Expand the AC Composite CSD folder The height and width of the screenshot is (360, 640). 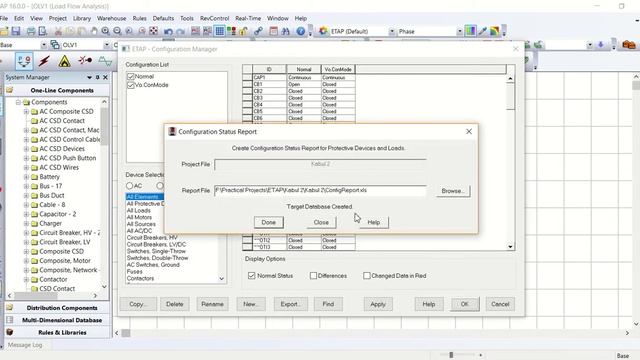click(x=27, y=111)
